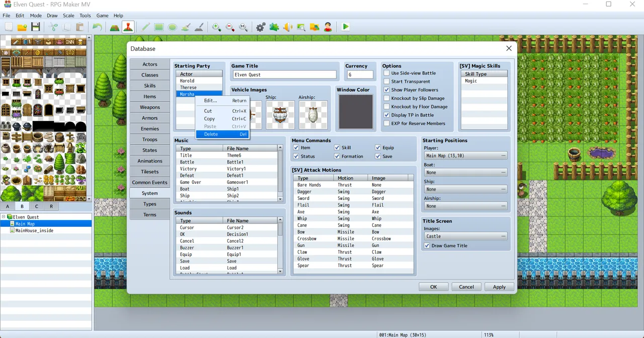This screenshot has height=338, width=644.
Task: Select MainHouse_inside in map tree
Action: pyautogui.click(x=34, y=231)
